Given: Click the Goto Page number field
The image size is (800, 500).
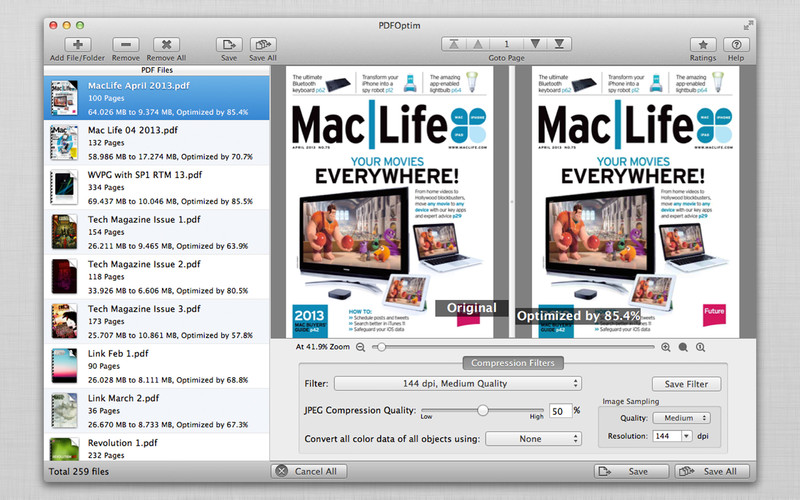Looking at the screenshot, I should (506, 44).
